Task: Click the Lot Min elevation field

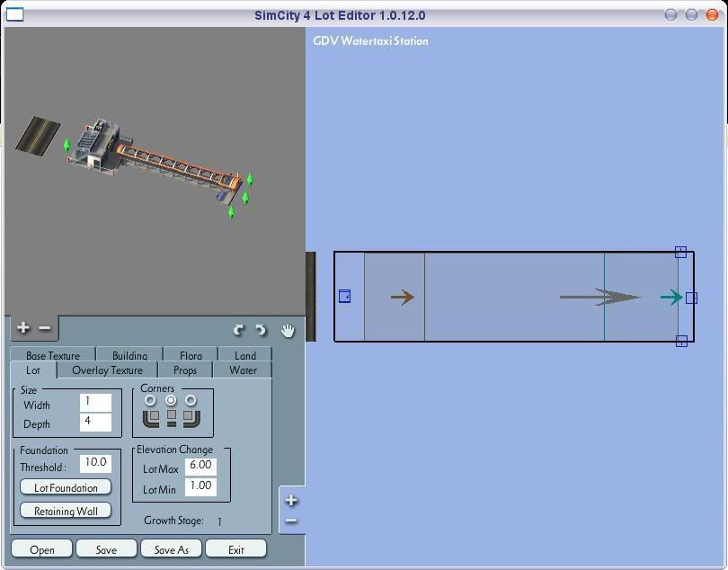Action: pyautogui.click(x=200, y=487)
